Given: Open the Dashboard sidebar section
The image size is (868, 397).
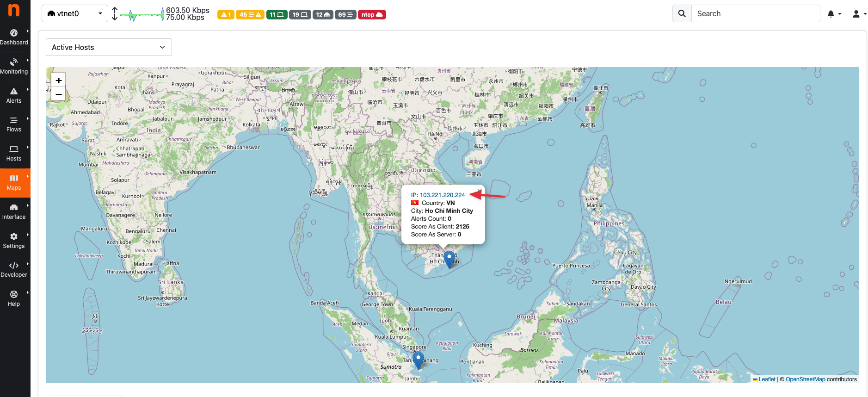Looking at the screenshot, I should (14, 37).
